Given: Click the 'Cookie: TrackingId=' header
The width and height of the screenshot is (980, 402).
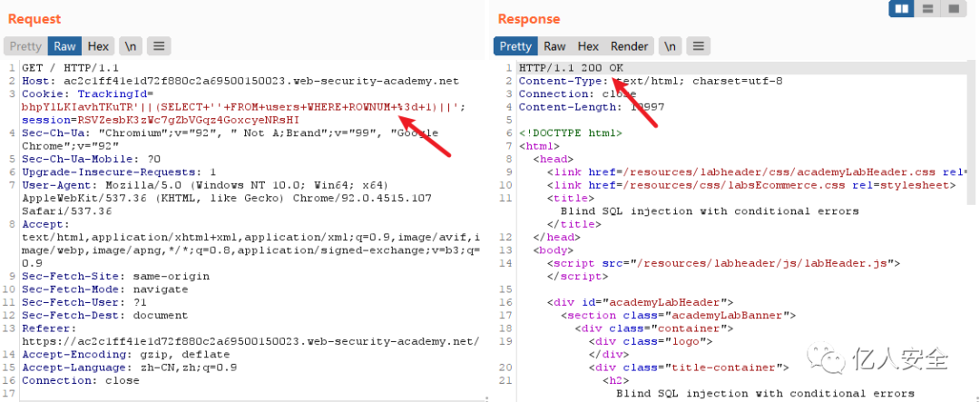Looking at the screenshot, I should click(87, 93).
